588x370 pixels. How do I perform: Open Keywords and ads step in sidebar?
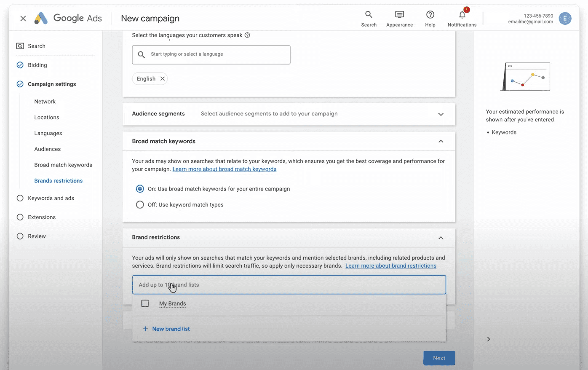pos(51,198)
